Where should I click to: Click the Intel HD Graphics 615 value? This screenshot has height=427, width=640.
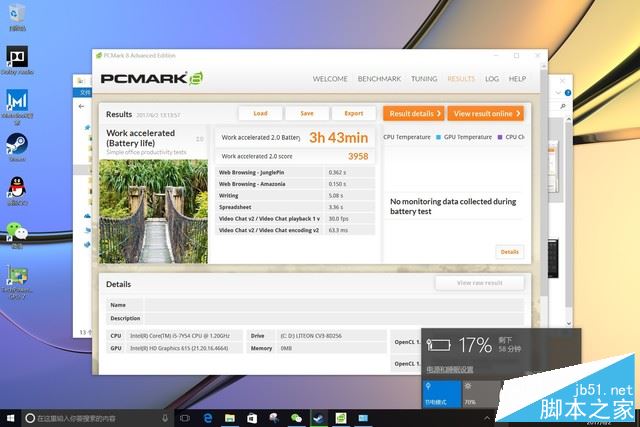click(x=179, y=348)
